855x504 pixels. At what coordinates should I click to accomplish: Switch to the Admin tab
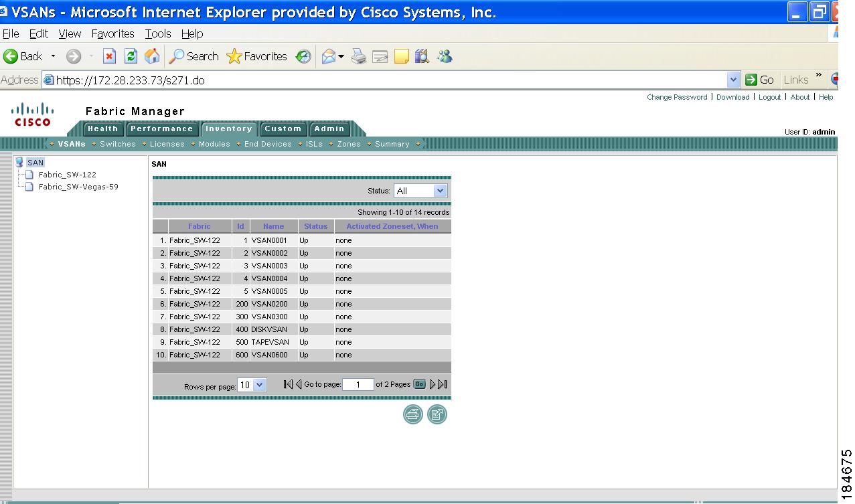[329, 129]
